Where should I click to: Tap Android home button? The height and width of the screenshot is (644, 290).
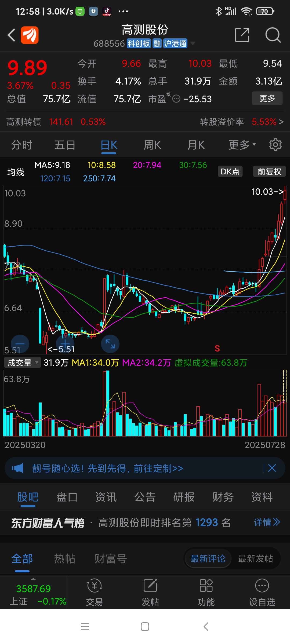[x=145, y=627]
